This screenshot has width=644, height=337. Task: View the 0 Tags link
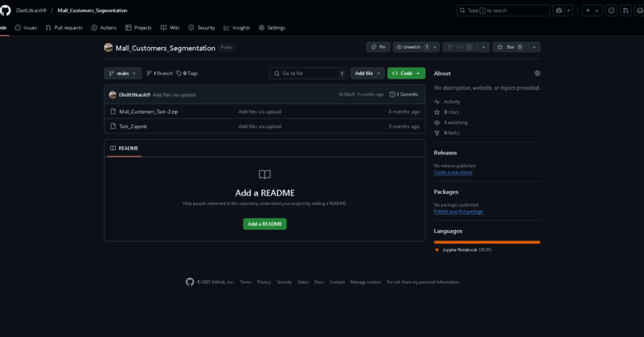[x=187, y=73]
